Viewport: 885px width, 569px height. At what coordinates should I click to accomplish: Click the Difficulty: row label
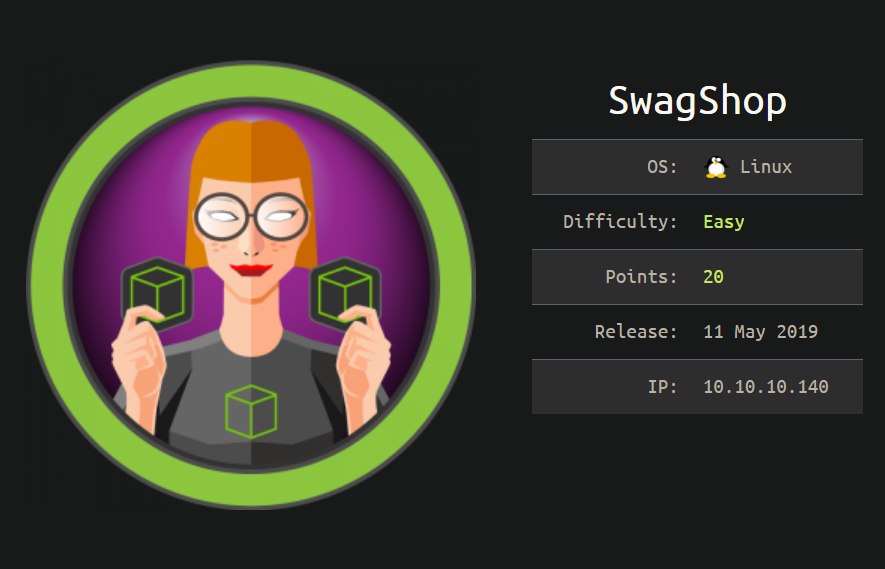point(620,222)
